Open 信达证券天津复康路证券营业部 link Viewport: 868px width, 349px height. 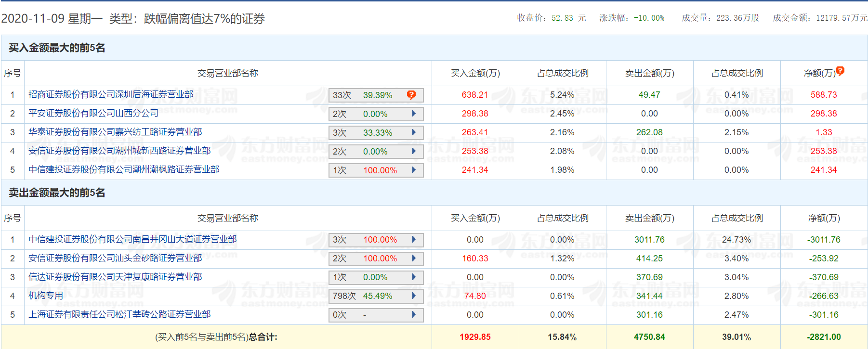(x=115, y=277)
